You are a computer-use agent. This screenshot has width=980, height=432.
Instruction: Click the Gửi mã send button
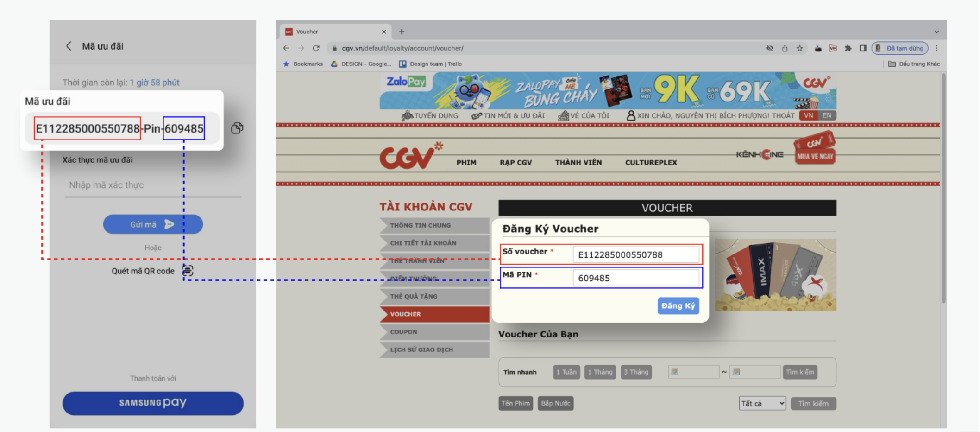point(153,224)
